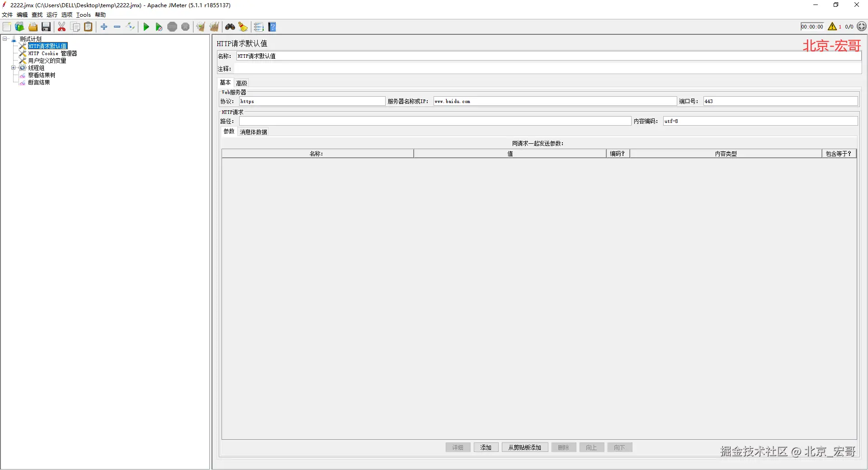Screen dimensions: 868x470
Task: Open the 选项 menu
Action: coord(67,15)
